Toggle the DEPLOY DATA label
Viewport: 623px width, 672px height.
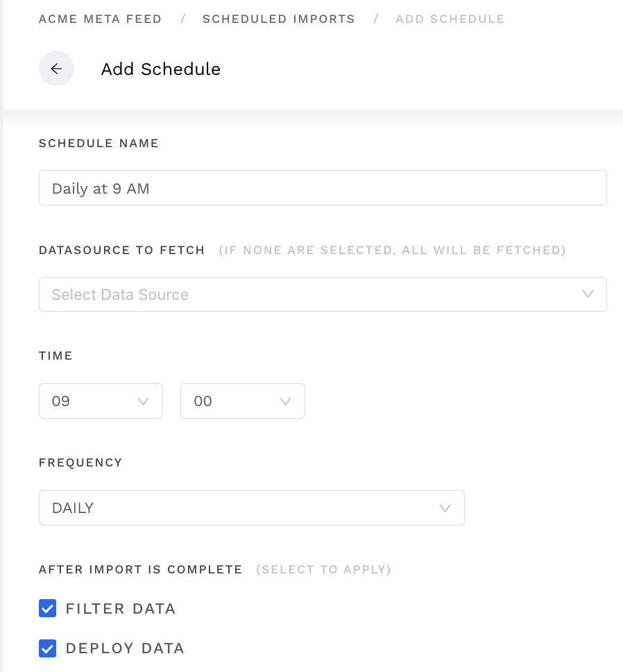tap(125, 648)
